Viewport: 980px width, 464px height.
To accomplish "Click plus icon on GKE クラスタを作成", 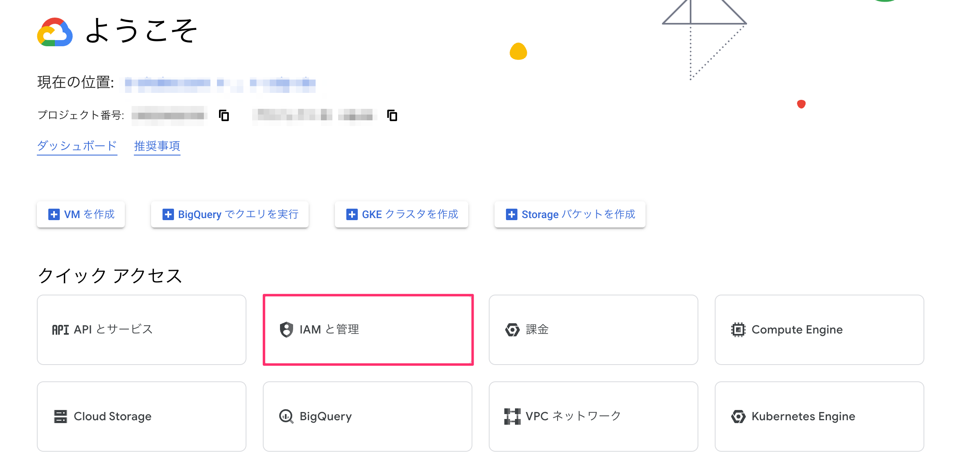I will (x=352, y=214).
